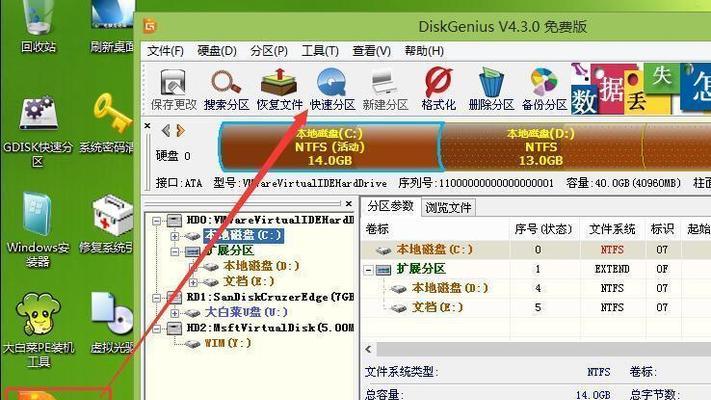Choose the Format (格式化) tool
This screenshot has height=400, width=711.
click(x=438, y=89)
